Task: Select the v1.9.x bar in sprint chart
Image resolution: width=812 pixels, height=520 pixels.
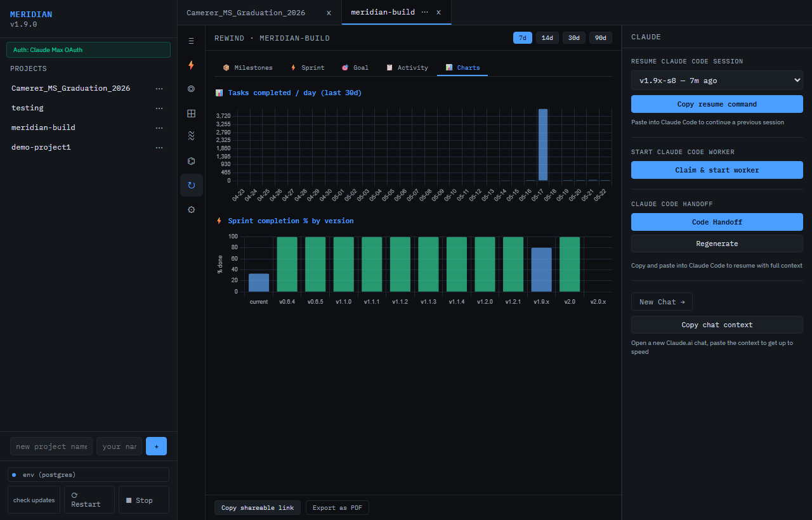Action: click(x=541, y=270)
